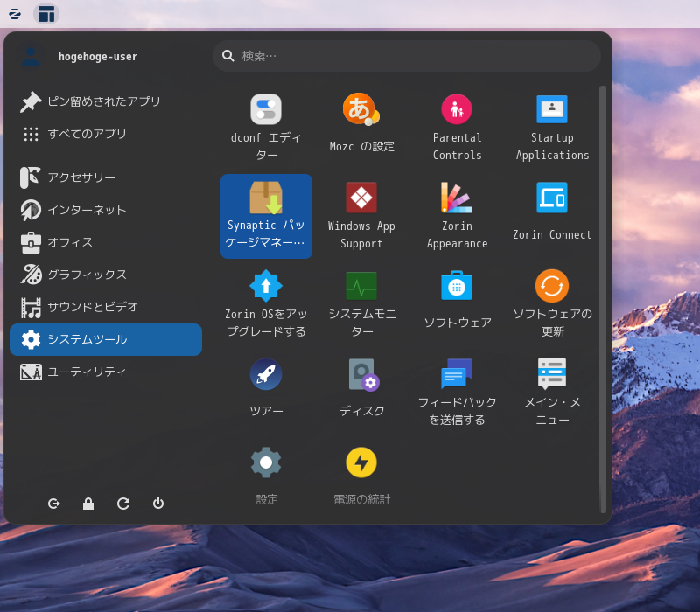
Task: Select アクセサリー category
Action: pyautogui.click(x=106, y=177)
